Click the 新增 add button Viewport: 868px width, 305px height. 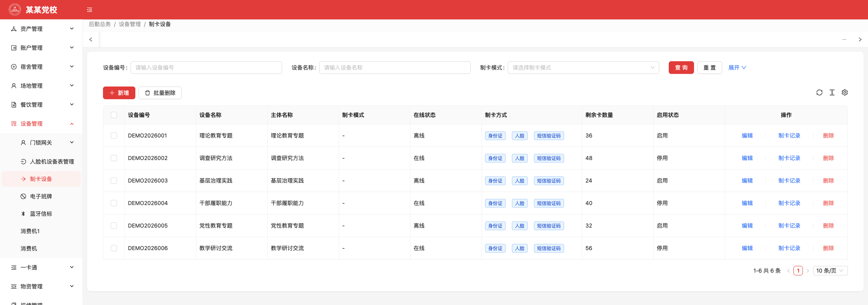coord(119,93)
